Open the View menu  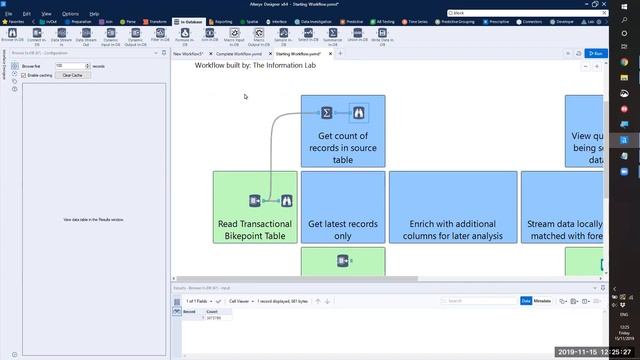pos(46,13)
